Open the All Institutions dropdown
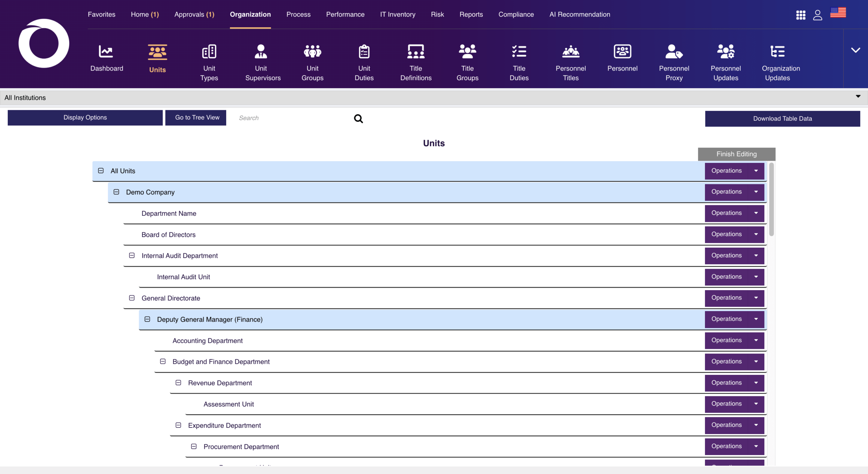This screenshot has width=868, height=474. tap(434, 98)
